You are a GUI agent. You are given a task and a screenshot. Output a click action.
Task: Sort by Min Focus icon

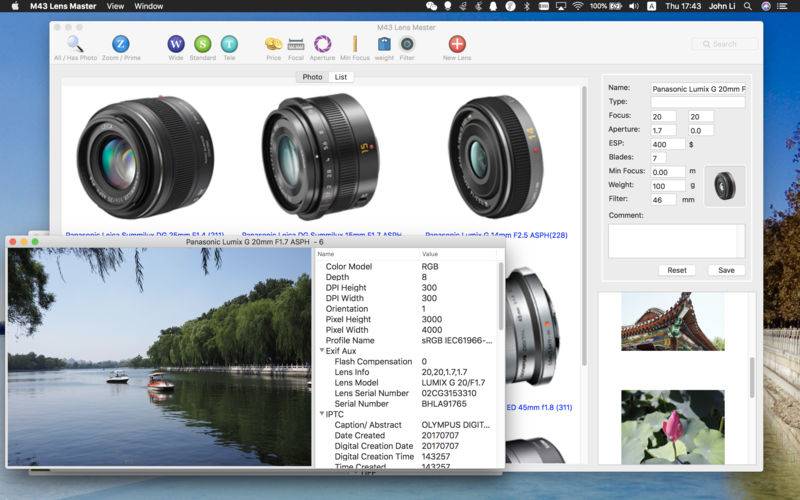(355, 44)
